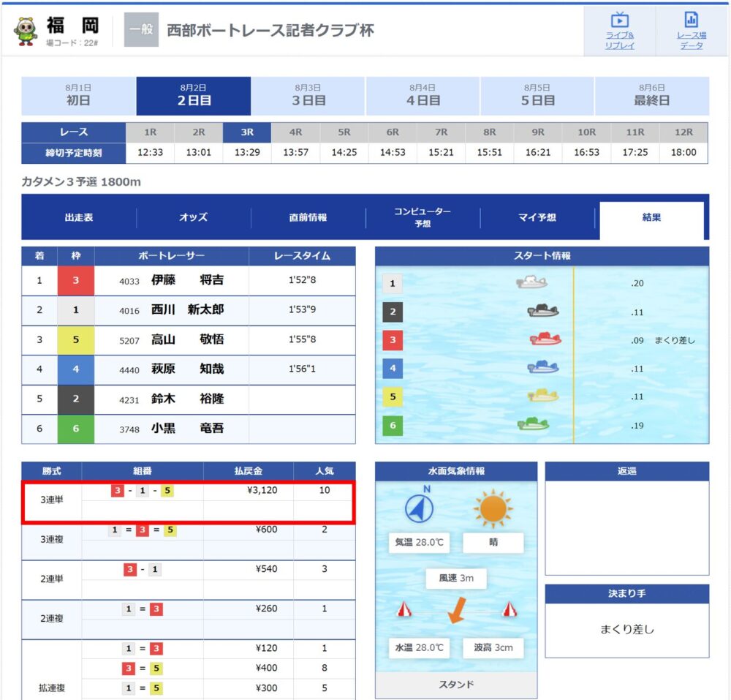731x700 pixels.
Task: Open the オッズ tab
Action: 194,217
